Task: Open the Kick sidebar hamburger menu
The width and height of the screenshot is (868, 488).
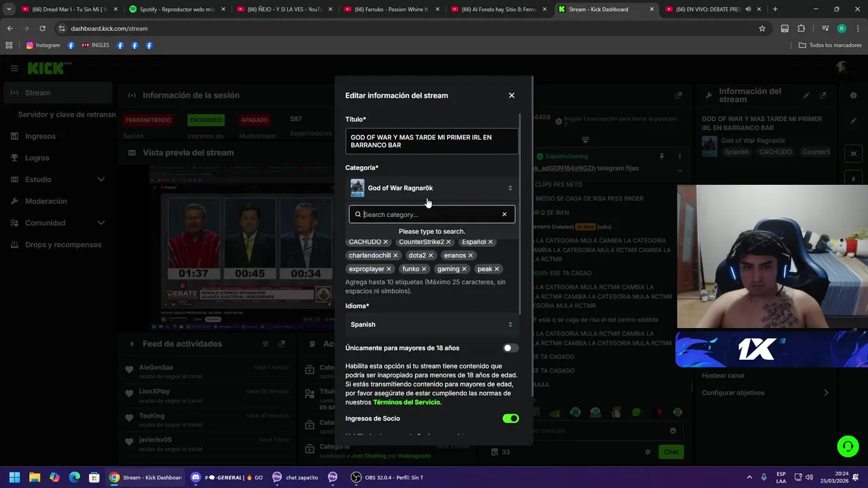Action: (14, 68)
